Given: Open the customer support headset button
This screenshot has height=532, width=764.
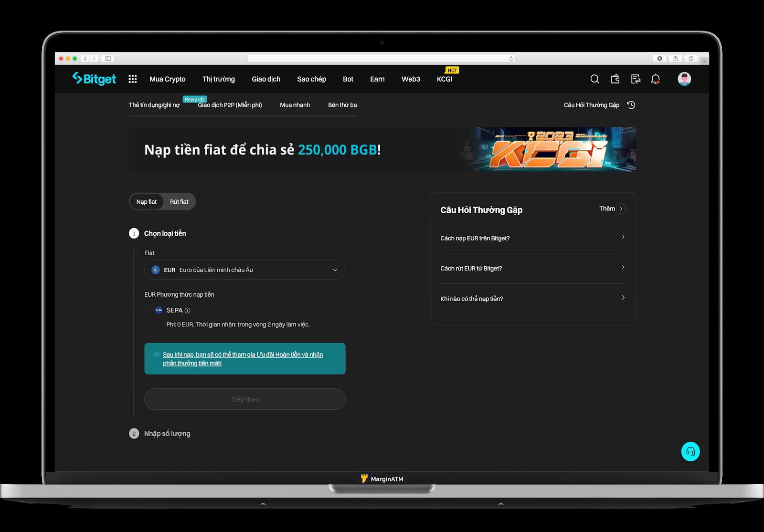Looking at the screenshot, I should point(690,451).
